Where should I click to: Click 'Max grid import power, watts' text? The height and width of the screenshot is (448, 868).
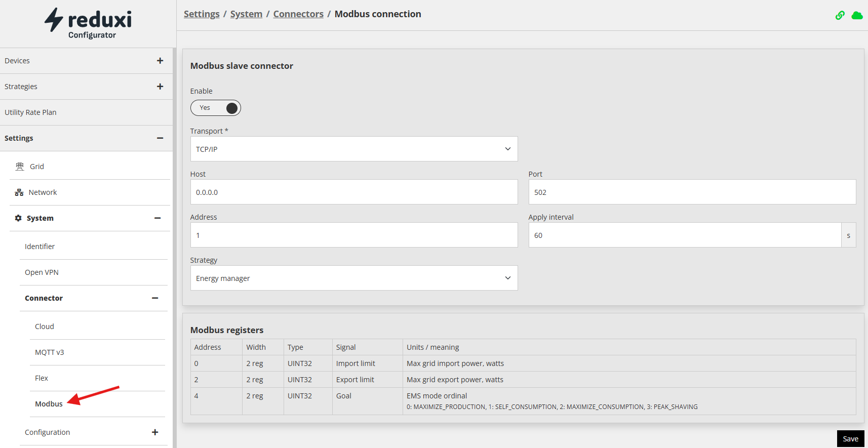click(455, 363)
